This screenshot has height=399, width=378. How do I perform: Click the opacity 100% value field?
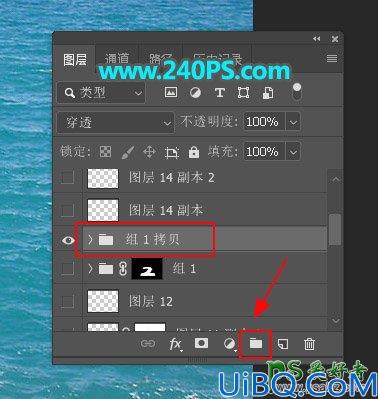pos(264,122)
